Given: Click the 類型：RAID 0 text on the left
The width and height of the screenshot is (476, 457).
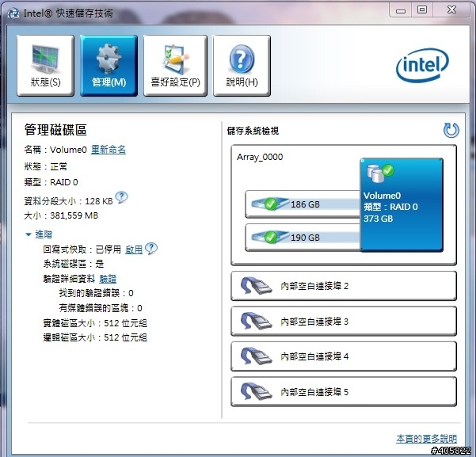Looking at the screenshot, I should pyautogui.click(x=51, y=182).
